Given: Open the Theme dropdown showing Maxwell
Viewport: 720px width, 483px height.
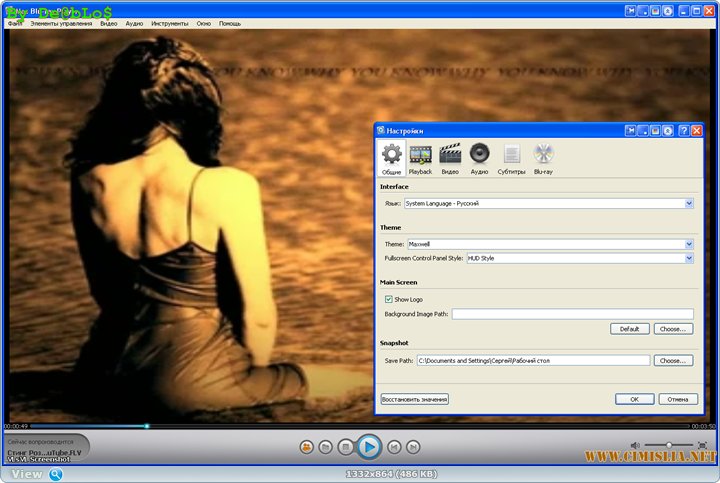Looking at the screenshot, I should click(x=689, y=244).
